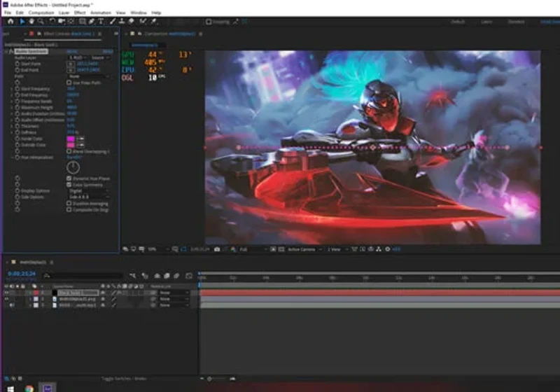Viewport: 560px width, 392px height.
Task: Click the Motion Blur icon in timeline
Action: (176, 276)
